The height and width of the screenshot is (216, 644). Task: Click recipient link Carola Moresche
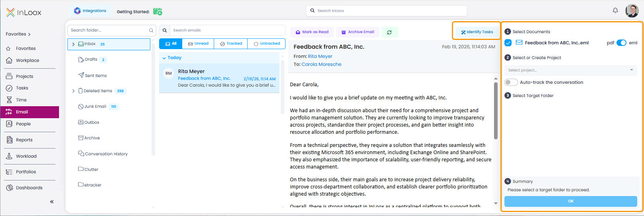(321, 64)
